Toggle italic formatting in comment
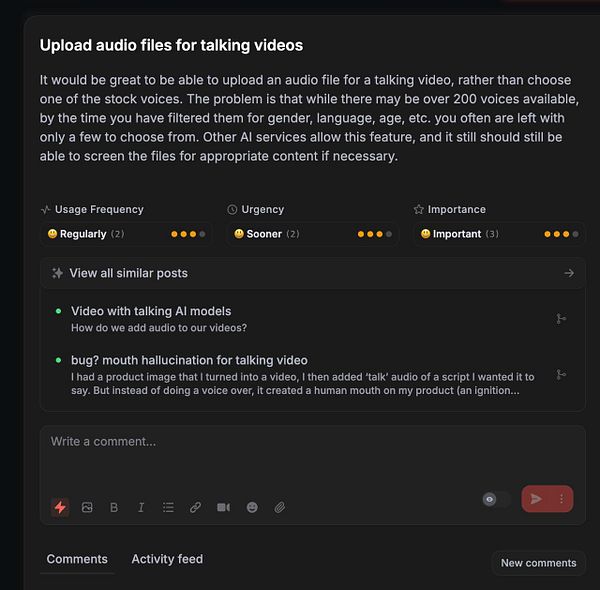 (x=141, y=507)
